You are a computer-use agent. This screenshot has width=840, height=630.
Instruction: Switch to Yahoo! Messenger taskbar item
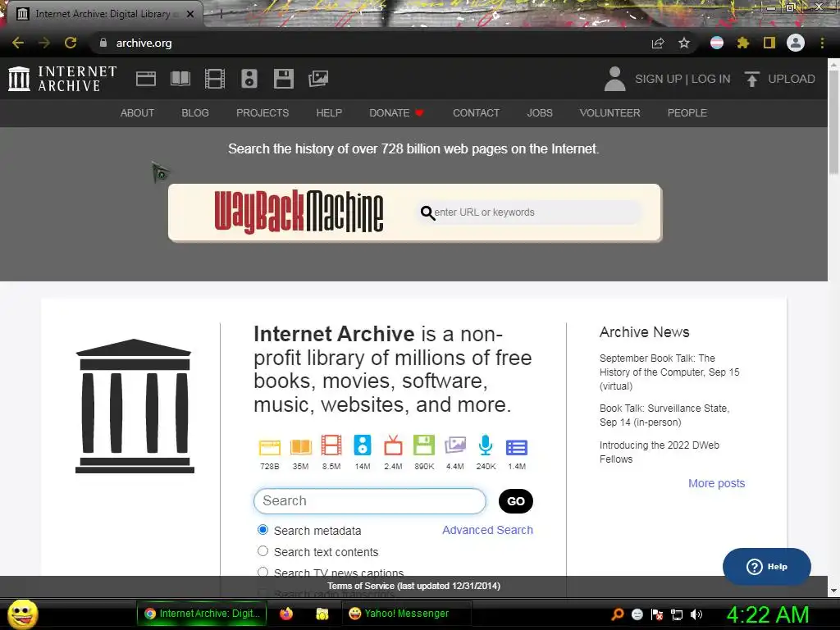tap(407, 614)
